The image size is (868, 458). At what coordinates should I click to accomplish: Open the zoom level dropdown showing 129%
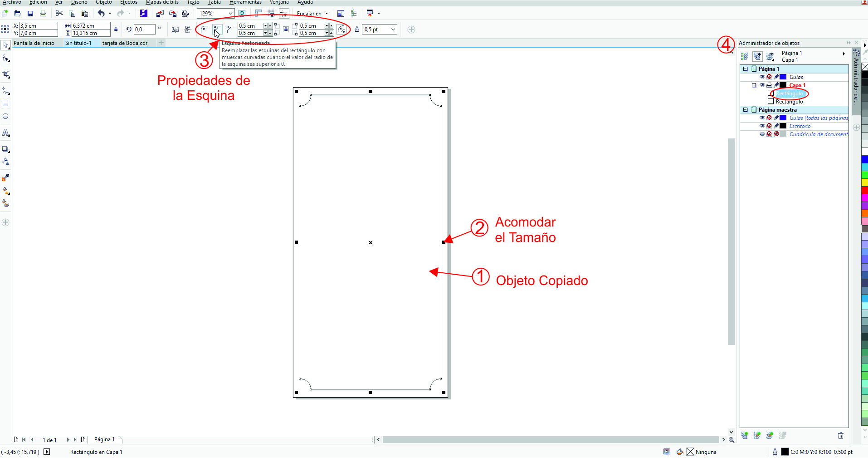pyautogui.click(x=231, y=13)
